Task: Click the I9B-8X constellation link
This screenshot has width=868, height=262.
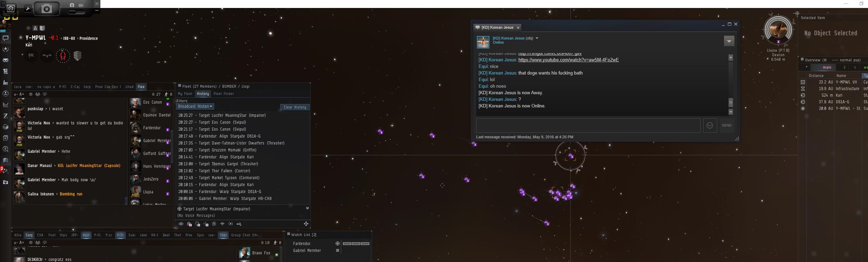Action: [69, 38]
